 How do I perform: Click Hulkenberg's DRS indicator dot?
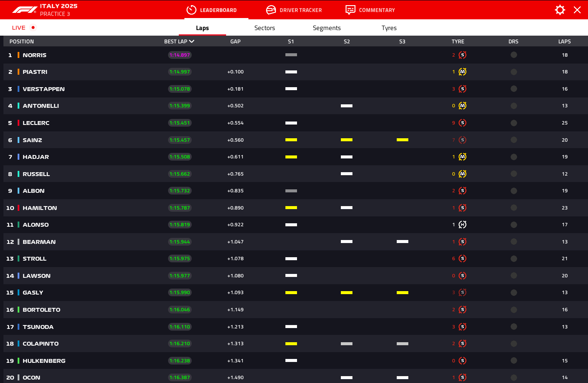click(x=514, y=361)
